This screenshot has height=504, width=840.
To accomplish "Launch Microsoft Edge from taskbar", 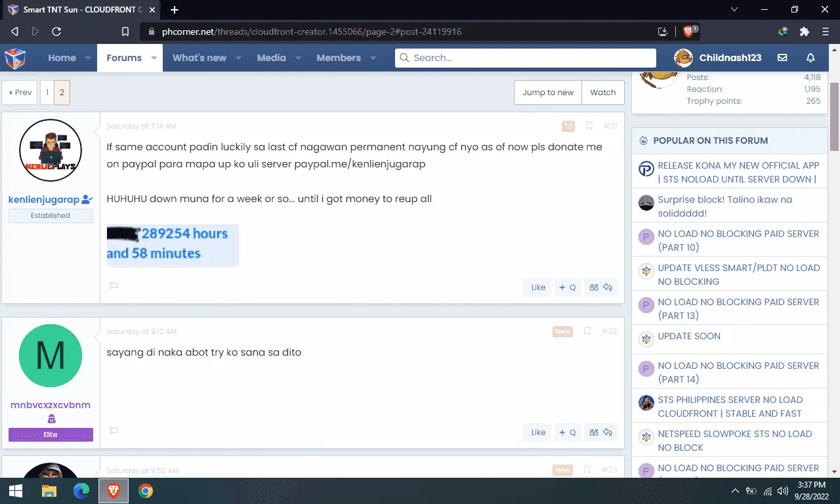I will tap(81, 491).
